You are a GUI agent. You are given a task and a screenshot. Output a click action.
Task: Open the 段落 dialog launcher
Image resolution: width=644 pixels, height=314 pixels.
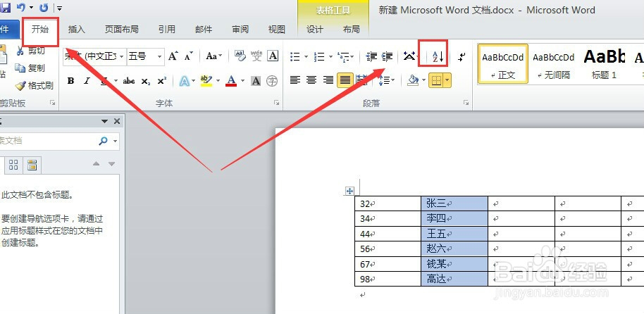[x=466, y=103]
